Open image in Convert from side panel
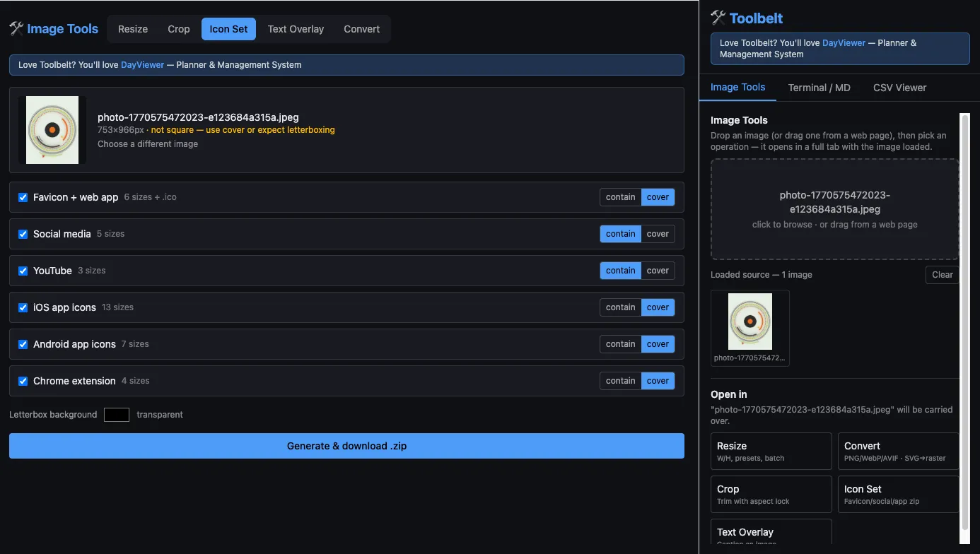The height and width of the screenshot is (554, 980). [898, 452]
